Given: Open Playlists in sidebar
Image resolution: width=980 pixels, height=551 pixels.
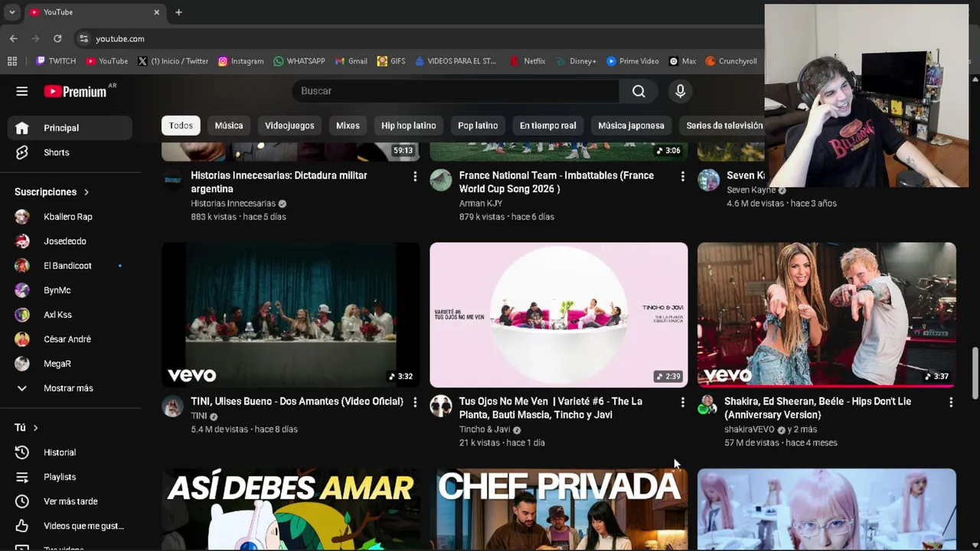Looking at the screenshot, I should click(70, 477).
